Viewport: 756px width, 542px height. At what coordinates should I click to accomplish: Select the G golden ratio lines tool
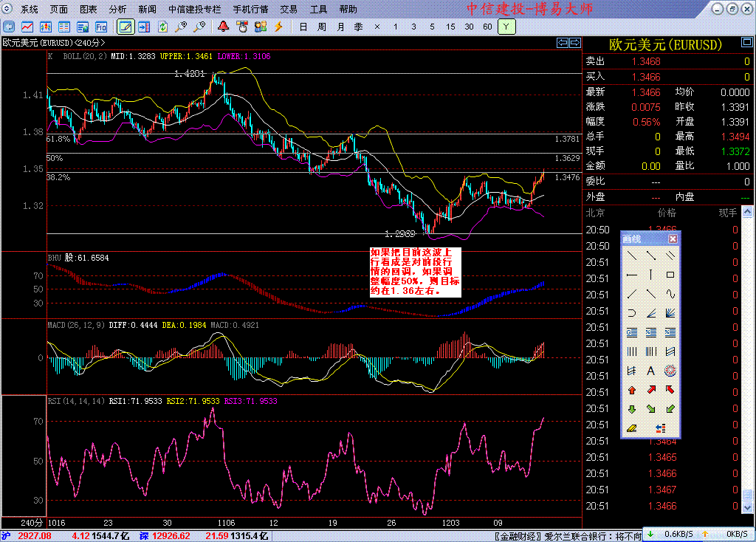point(632,332)
